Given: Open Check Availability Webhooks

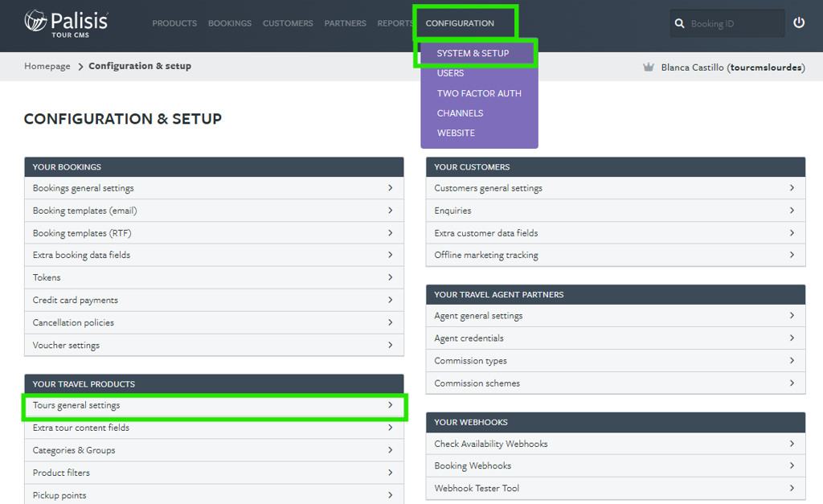Looking at the screenshot, I should point(616,444).
